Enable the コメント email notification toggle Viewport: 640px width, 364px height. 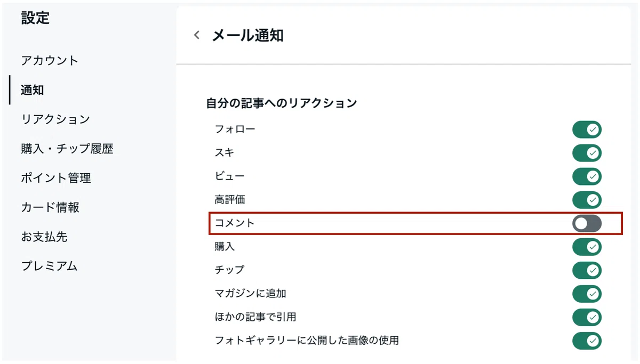(587, 223)
